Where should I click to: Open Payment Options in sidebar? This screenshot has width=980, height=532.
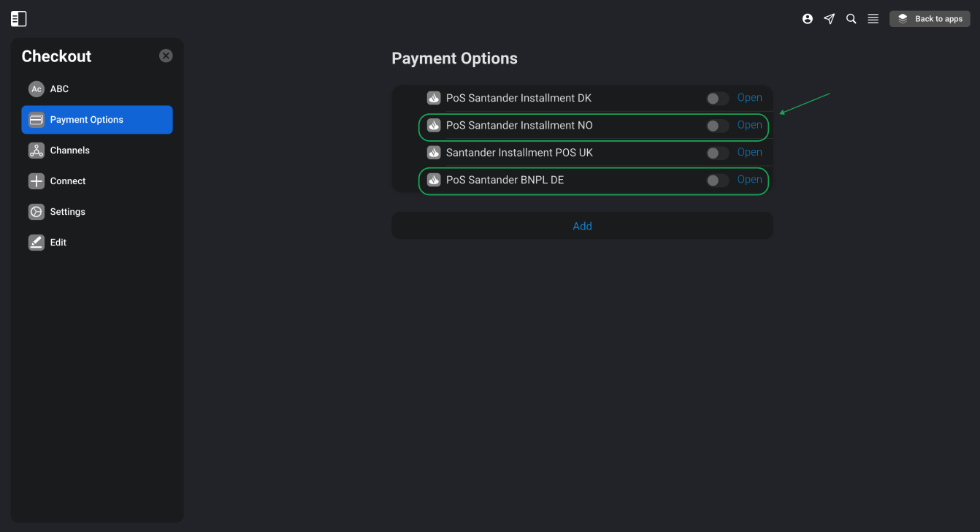97,120
